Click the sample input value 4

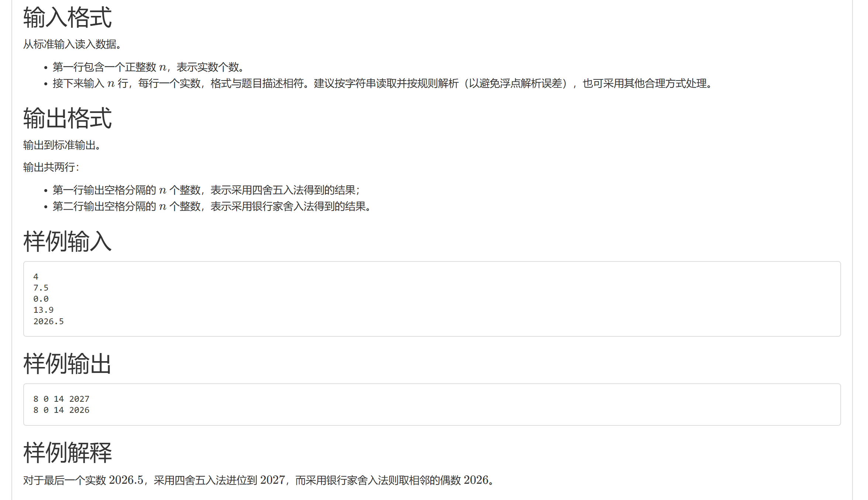click(x=36, y=277)
